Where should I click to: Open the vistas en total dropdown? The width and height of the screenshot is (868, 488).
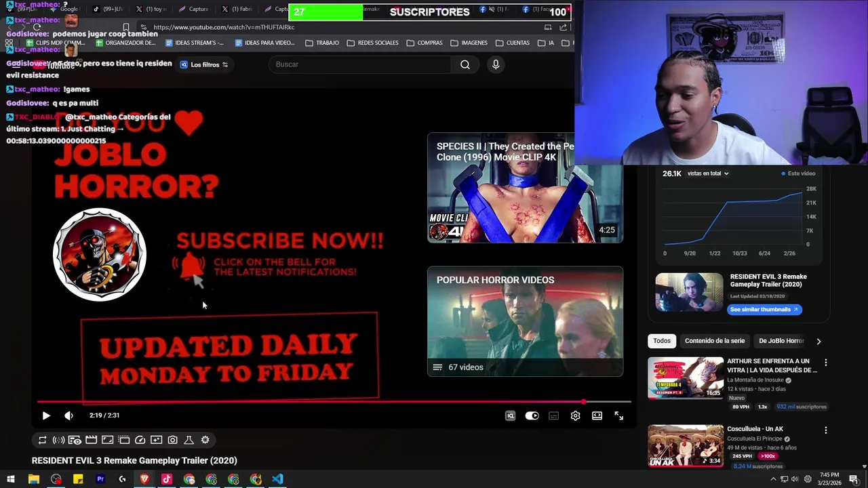[x=708, y=174]
